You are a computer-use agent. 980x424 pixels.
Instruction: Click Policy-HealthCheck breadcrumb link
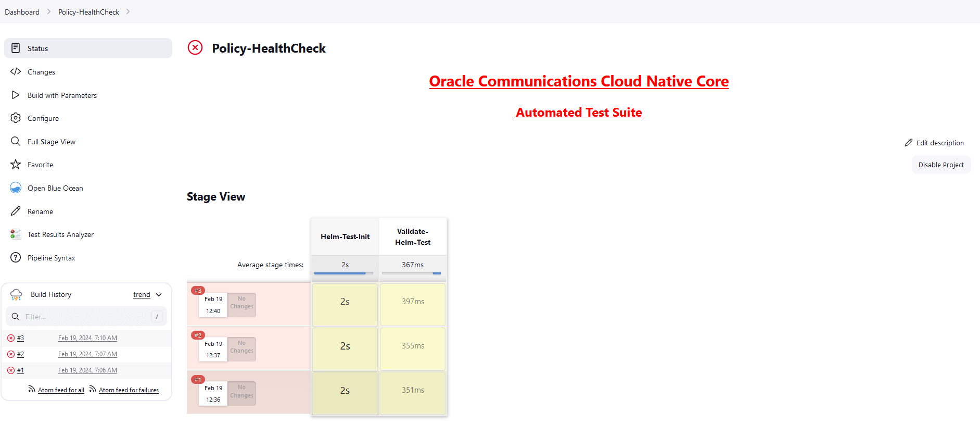[88, 11]
